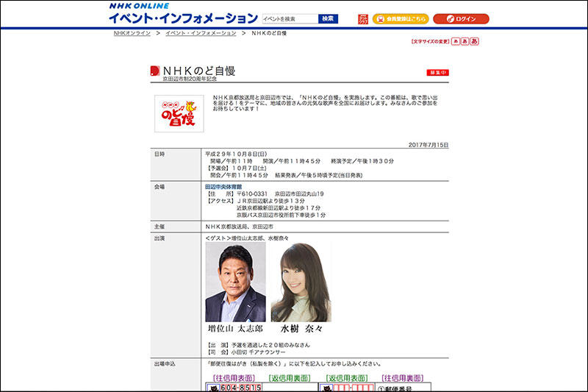
Task: Click the yellow 会員登録はこちら button
Action: pos(401,18)
